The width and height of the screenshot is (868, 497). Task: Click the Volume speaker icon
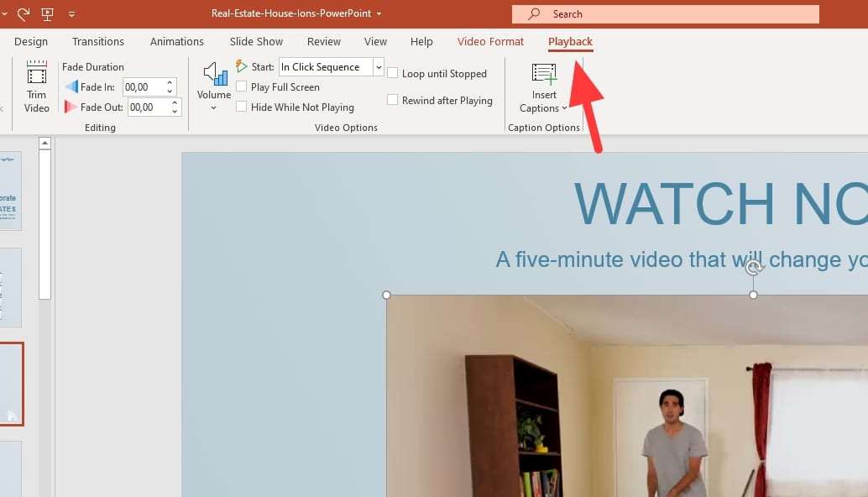point(212,76)
